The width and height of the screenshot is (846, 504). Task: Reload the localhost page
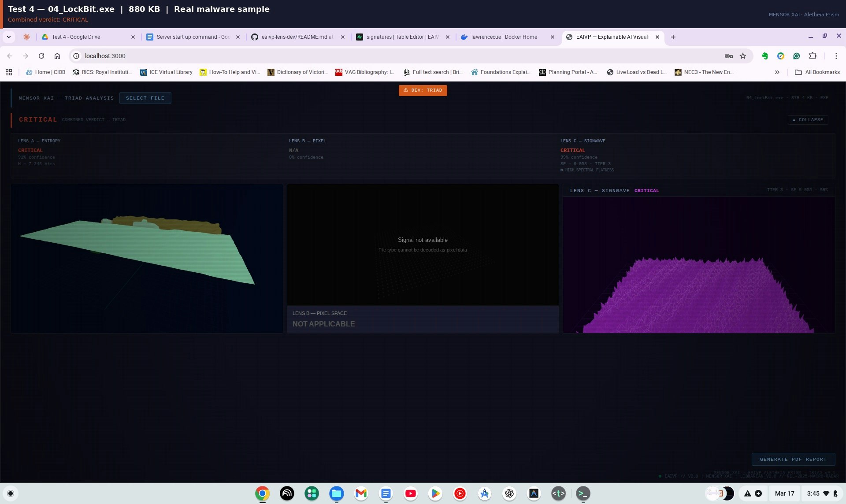[41, 56]
